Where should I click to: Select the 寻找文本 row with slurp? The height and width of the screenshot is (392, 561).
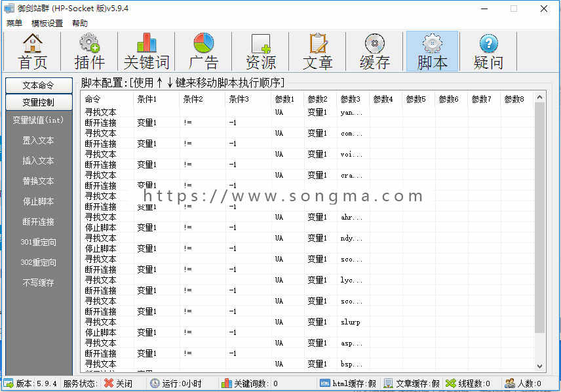(307, 323)
